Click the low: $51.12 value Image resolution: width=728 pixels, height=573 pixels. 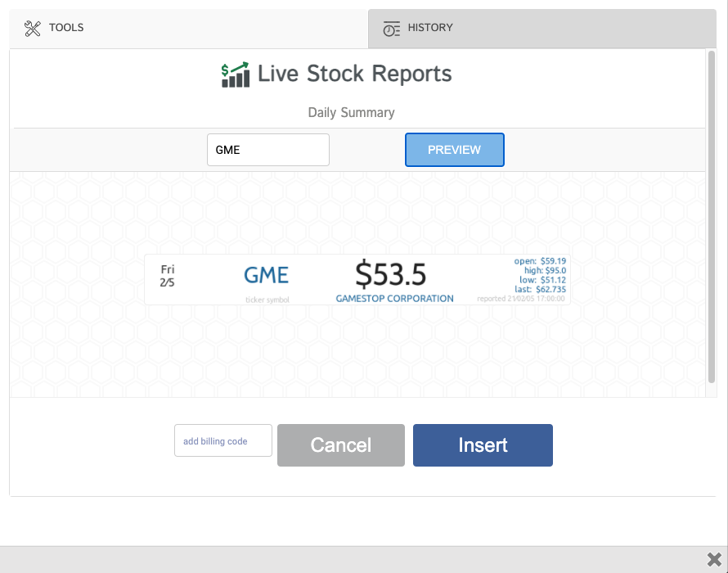(543, 280)
